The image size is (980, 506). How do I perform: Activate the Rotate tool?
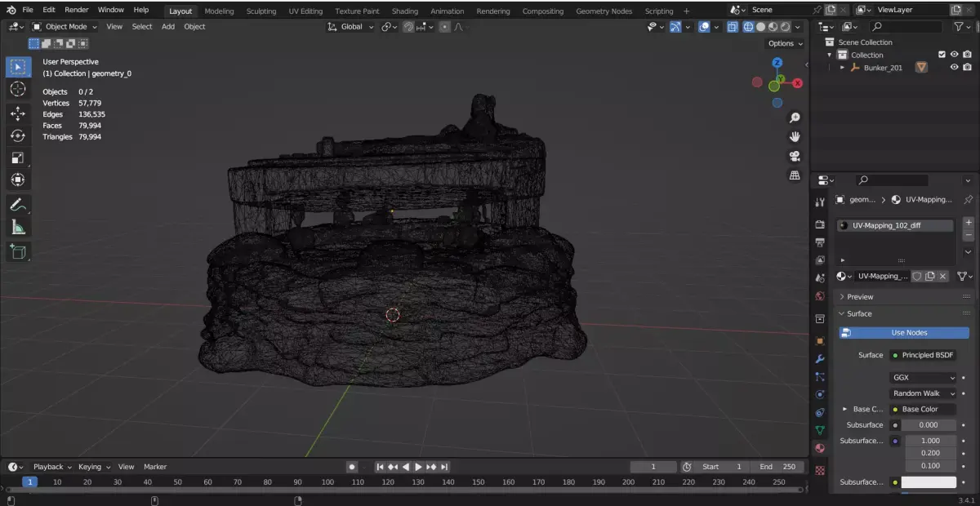(x=18, y=135)
